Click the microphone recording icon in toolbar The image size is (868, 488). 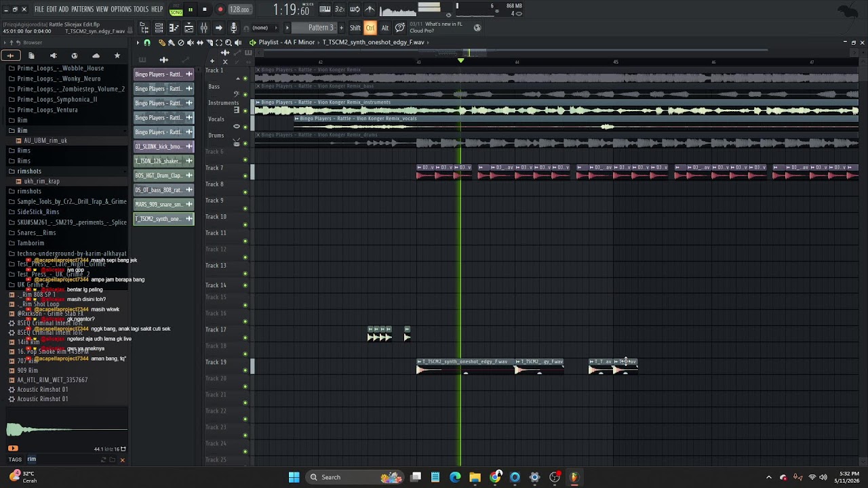233,28
